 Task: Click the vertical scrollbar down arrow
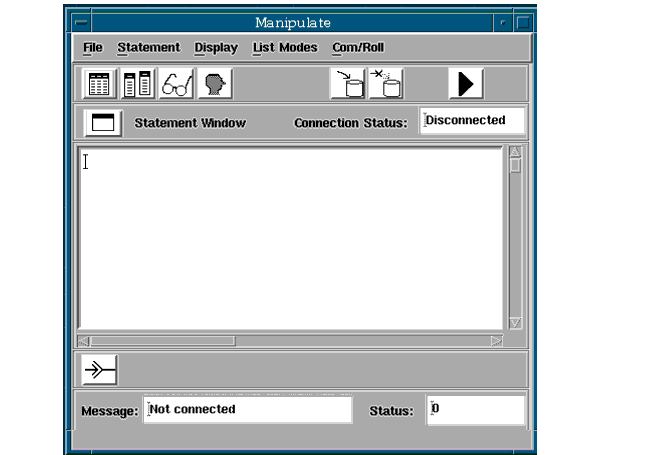(515, 323)
